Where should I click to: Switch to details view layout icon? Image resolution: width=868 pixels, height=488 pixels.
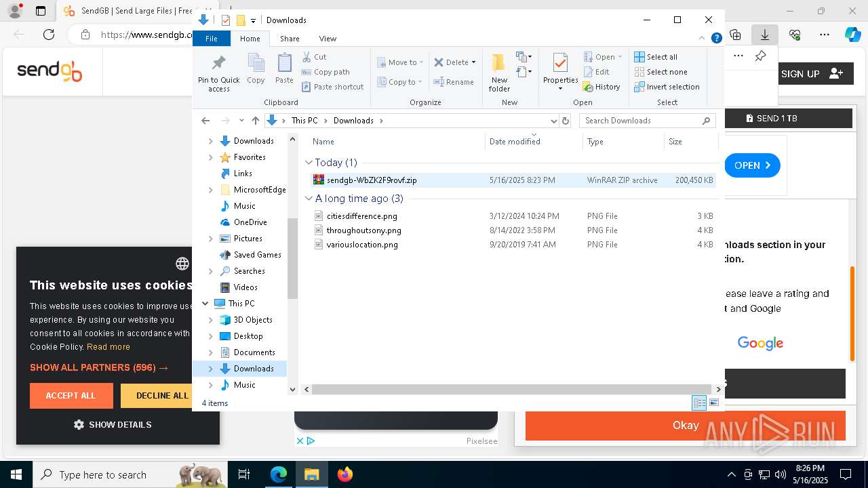pos(699,403)
